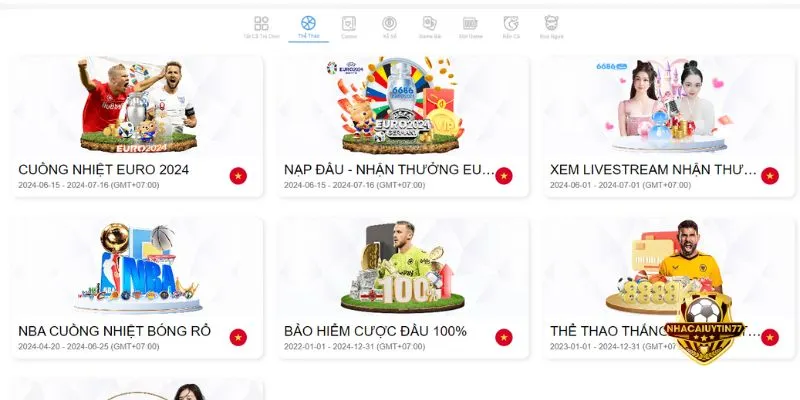Click Vietnam flag badge on CUỒNG NHIỆT EURO 2024
Screen dimensions: 800x400
pyautogui.click(x=238, y=176)
